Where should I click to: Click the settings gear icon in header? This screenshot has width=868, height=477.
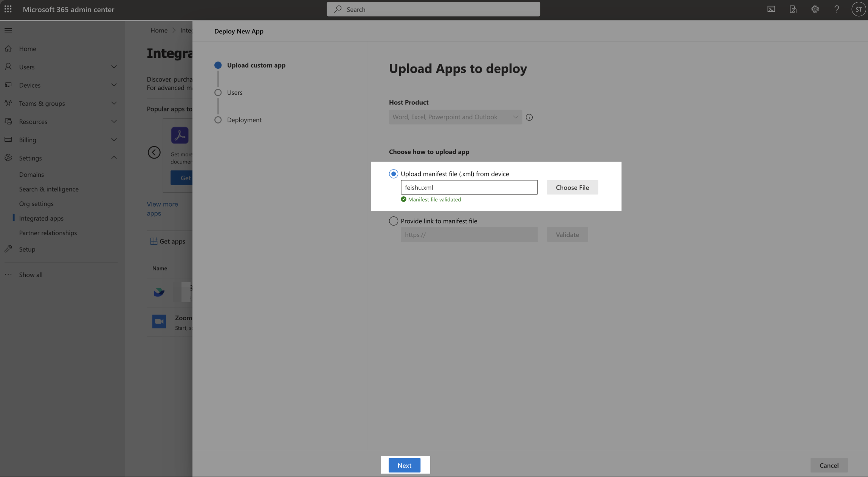[x=815, y=9]
